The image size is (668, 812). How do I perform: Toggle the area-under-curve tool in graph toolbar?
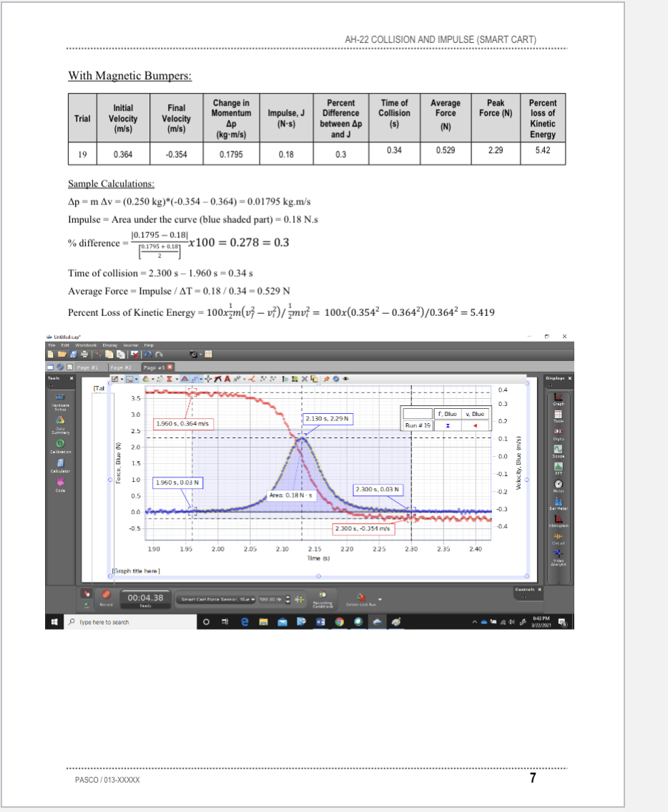click(x=185, y=379)
